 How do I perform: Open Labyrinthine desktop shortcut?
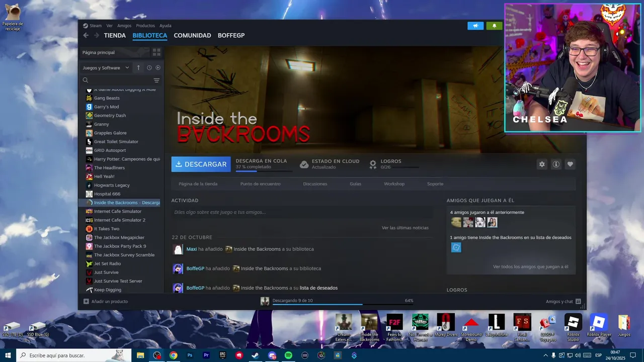pyautogui.click(x=497, y=325)
